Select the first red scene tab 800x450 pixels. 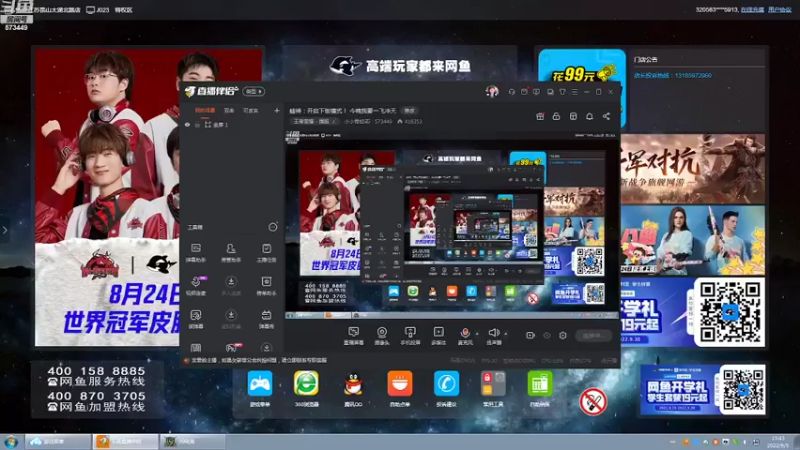(205, 110)
